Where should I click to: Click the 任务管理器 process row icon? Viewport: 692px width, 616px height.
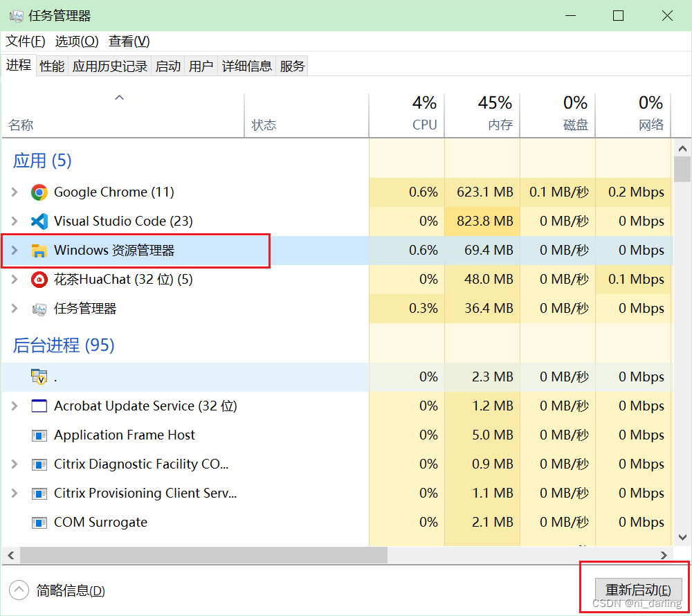[39, 309]
